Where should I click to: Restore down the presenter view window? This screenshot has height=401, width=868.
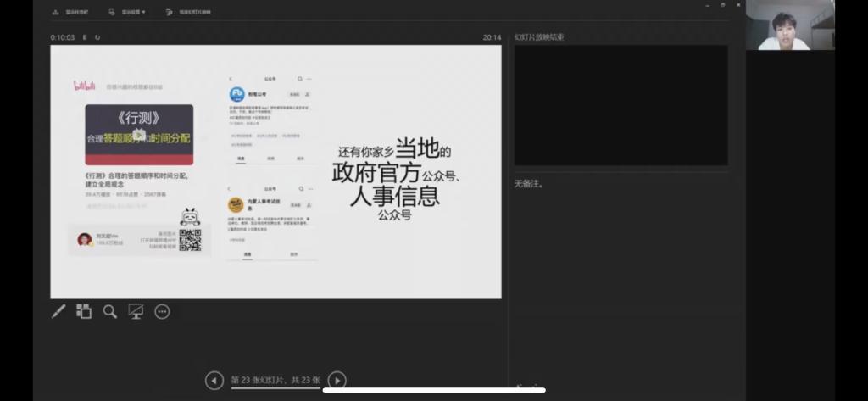[723, 5]
